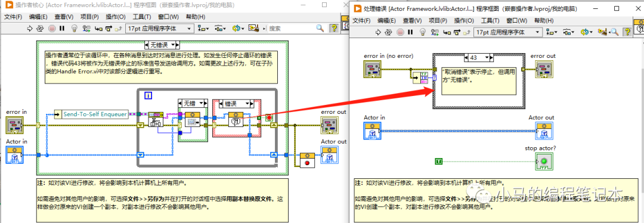
Task: Click Pause button in 操作者核心 window toolbar
Action: point(62,29)
